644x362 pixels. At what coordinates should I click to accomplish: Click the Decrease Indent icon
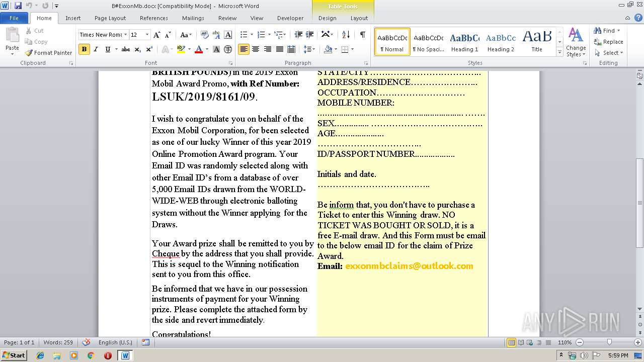(298, 35)
